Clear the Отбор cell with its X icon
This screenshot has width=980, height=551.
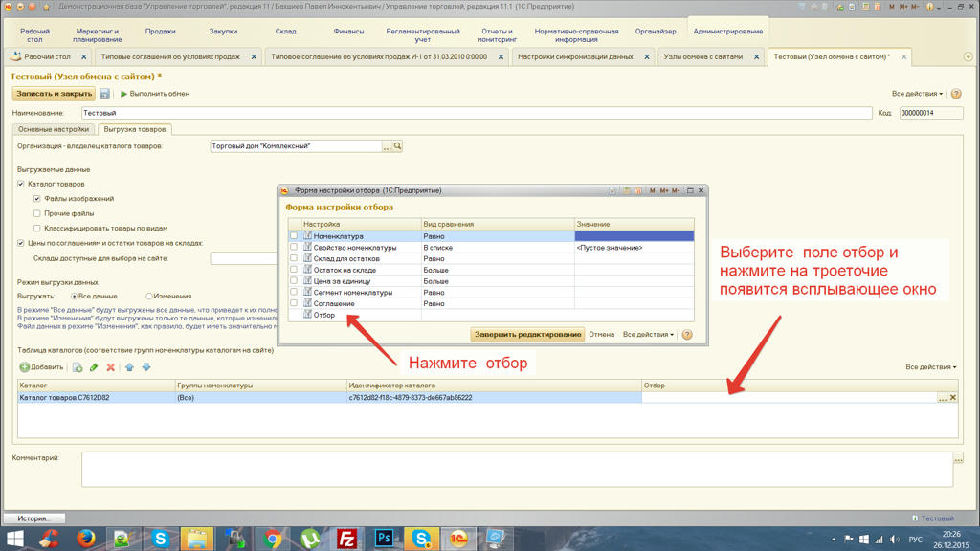(953, 397)
